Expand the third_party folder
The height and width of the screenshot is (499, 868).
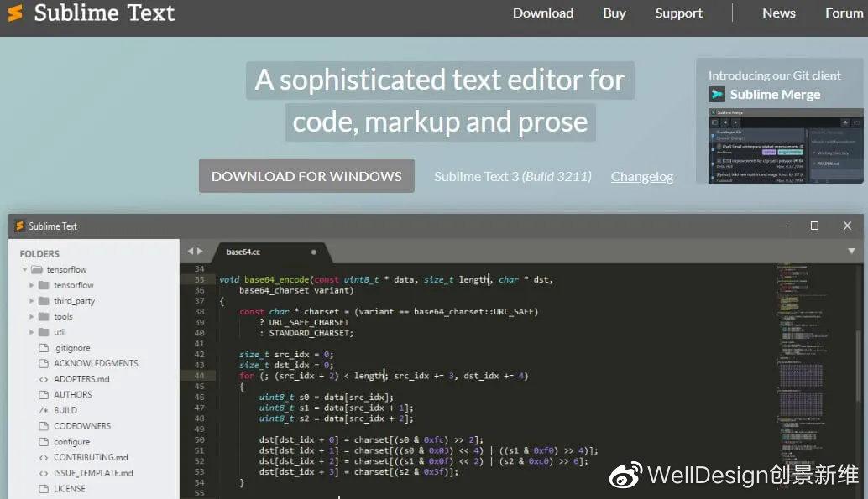pyautogui.click(x=32, y=301)
